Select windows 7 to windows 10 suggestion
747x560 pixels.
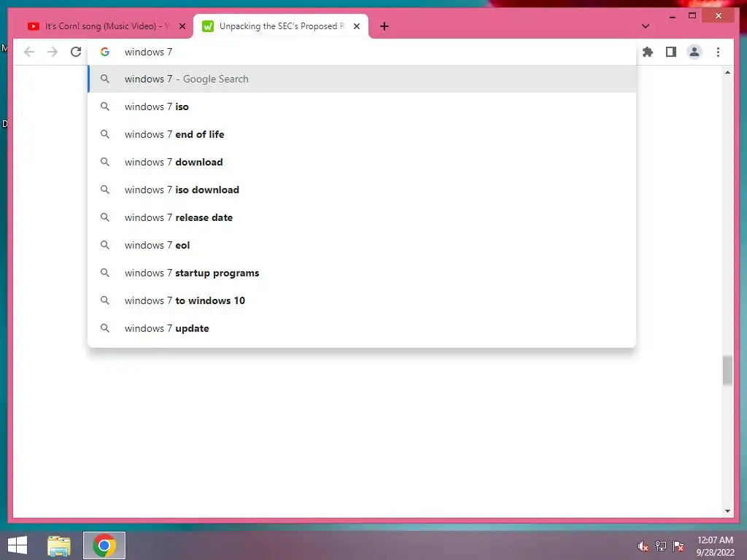pos(362,300)
